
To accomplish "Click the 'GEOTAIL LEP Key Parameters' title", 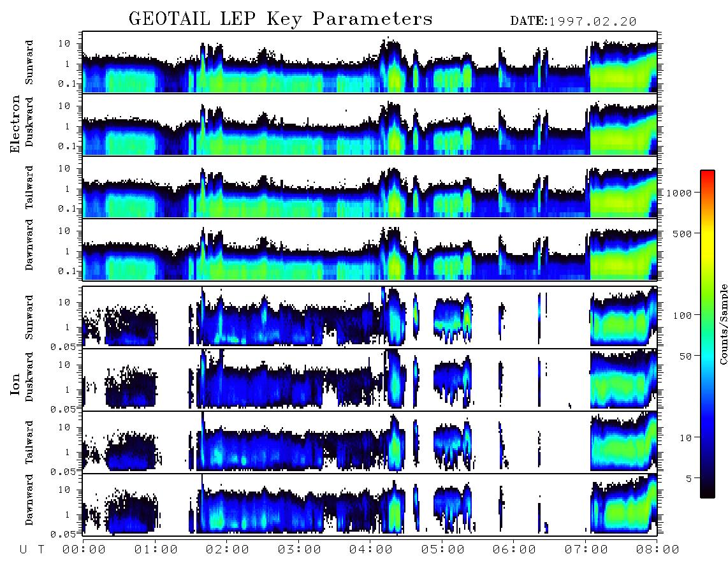I will [280, 19].
